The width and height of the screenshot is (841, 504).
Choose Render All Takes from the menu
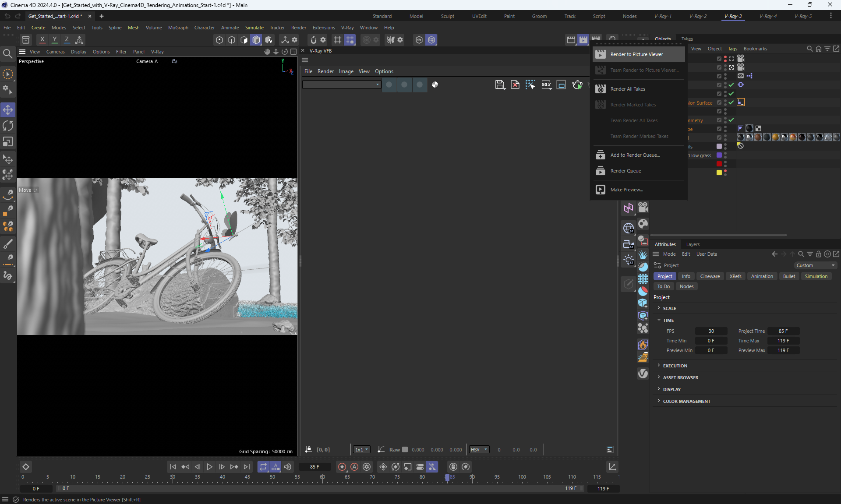pyautogui.click(x=627, y=89)
